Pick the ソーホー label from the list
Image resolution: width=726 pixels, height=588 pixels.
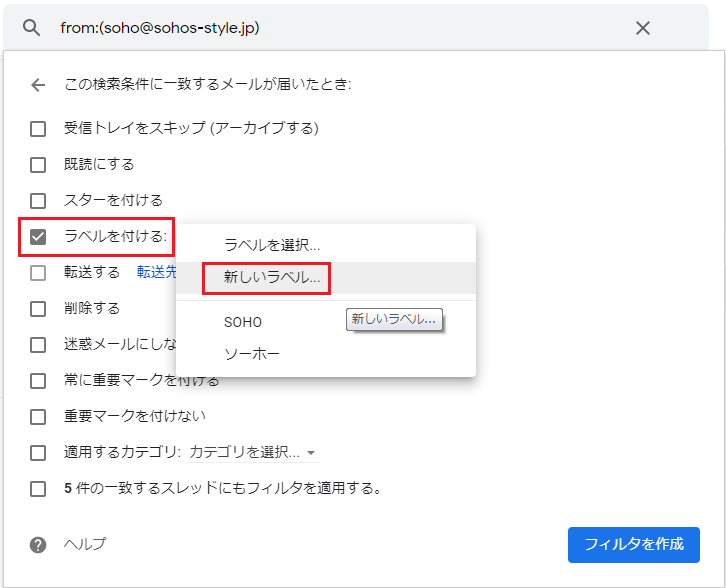point(326,354)
